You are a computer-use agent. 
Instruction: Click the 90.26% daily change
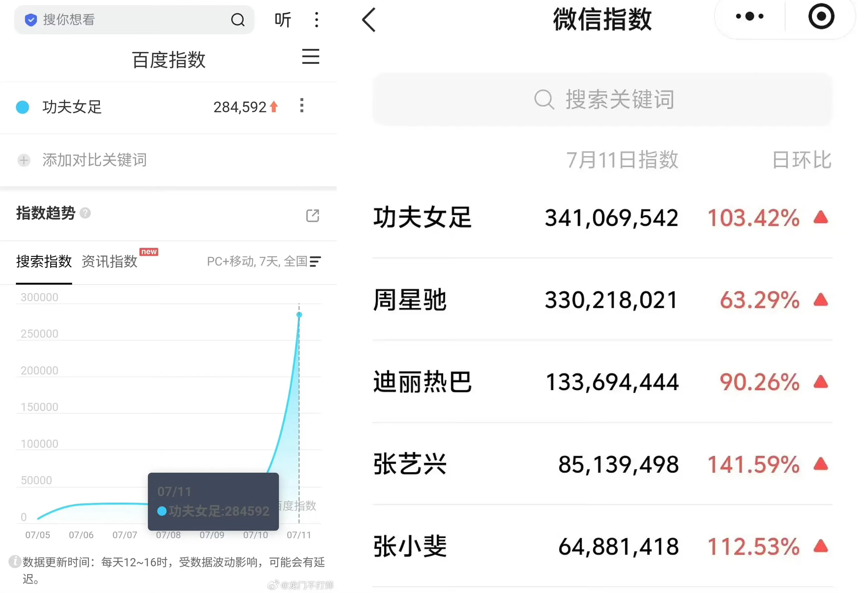coord(760,382)
